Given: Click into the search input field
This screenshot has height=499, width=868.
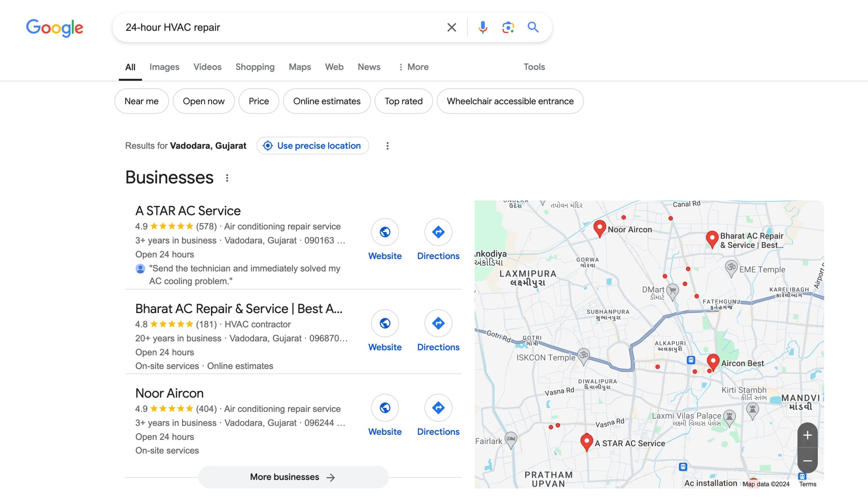Looking at the screenshot, I should (281, 27).
